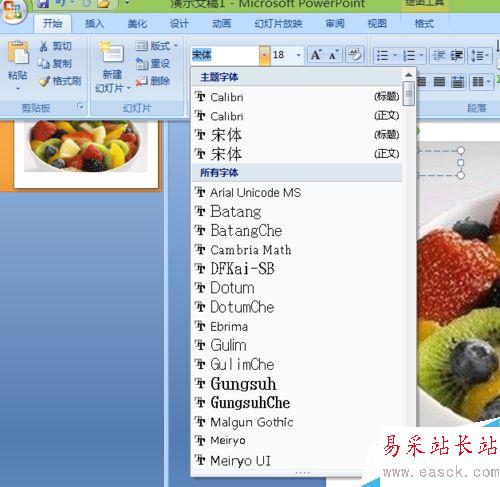Screen dimensions: 500x487
Task: Click the 重设 reset slide button
Action: pyautogui.click(x=153, y=63)
